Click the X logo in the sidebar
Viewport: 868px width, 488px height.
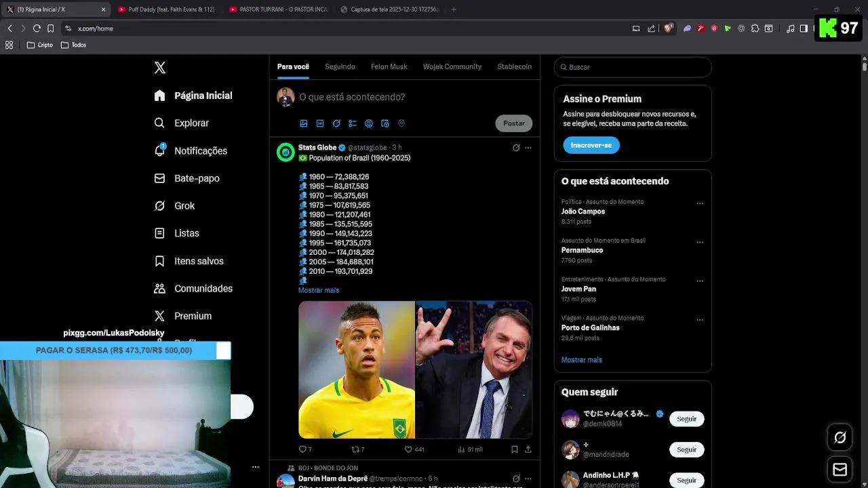pyautogui.click(x=160, y=68)
